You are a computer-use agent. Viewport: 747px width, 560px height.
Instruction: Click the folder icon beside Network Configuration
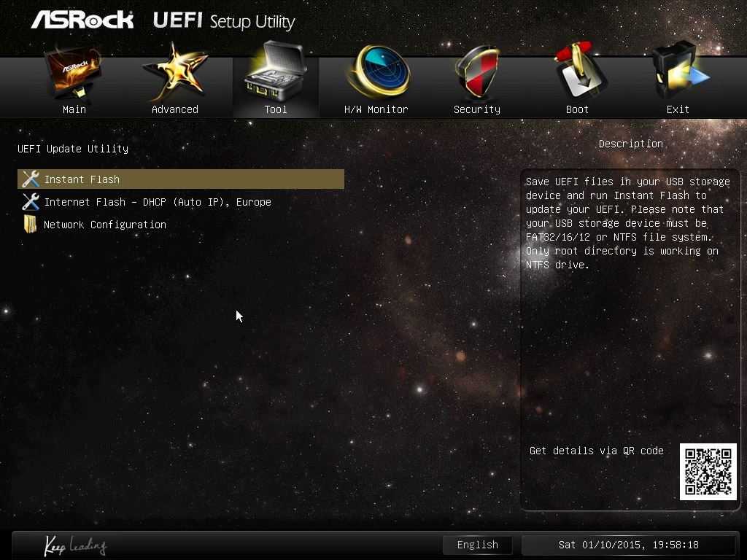click(30, 225)
